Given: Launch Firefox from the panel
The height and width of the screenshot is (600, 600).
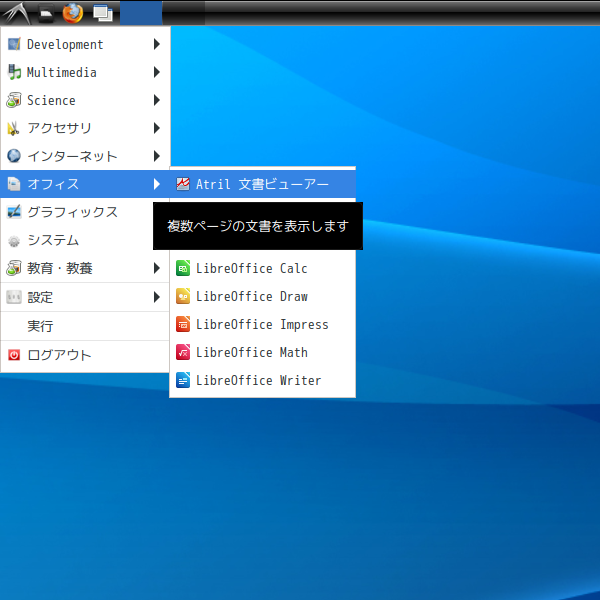Looking at the screenshot, I should click(x=73, y=13).
